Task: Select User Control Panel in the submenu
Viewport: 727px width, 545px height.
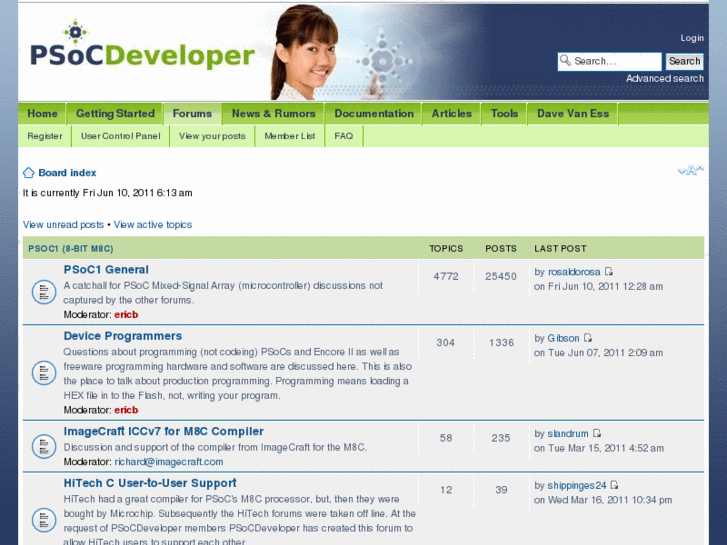Action: pos(120,136)
